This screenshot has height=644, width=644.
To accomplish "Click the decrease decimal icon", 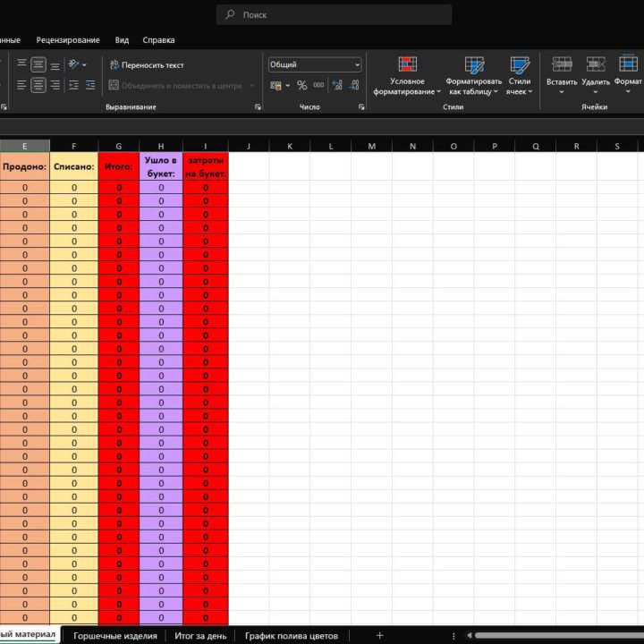I will tap(355, 86).
